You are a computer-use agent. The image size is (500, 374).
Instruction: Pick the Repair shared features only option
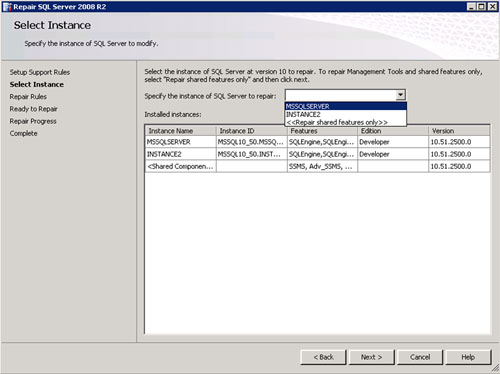pos(346,122)
